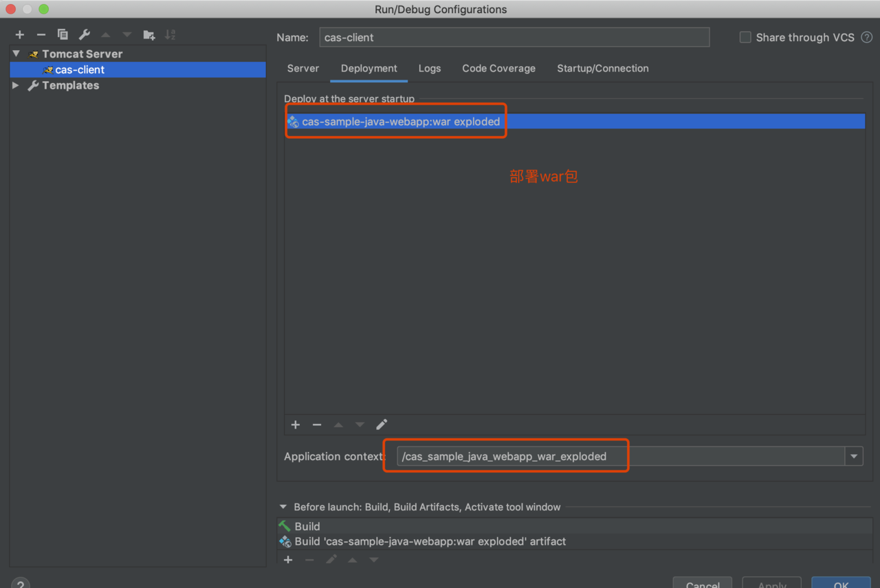Add a before launch task
Image resolution: width=880 pixels, height=588 pixels.
288,560
